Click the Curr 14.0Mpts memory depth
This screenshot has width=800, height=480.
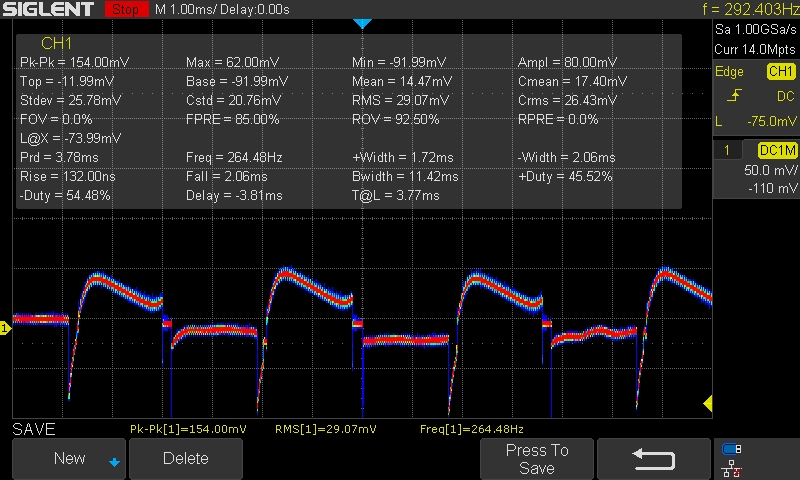click(755, 49)
